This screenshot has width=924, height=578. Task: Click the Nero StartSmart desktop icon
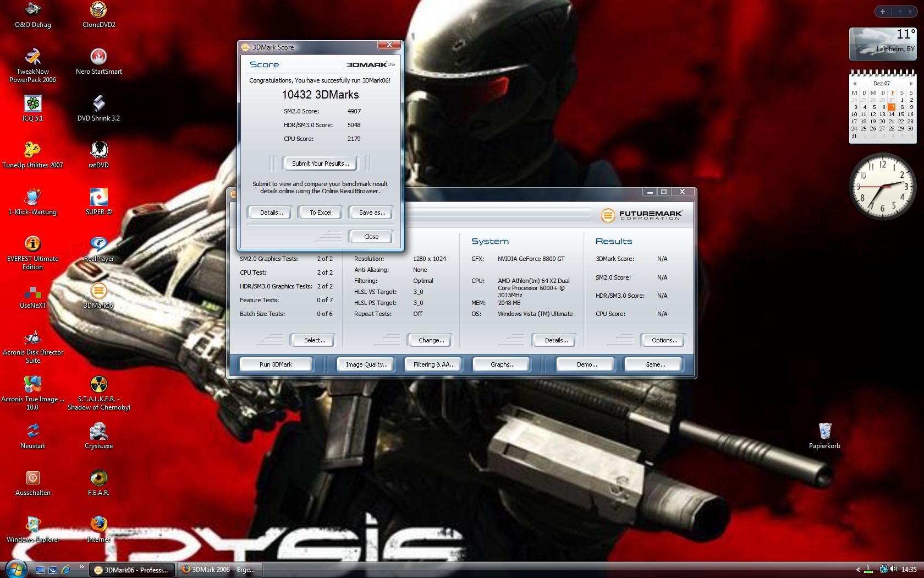[99, 62]
